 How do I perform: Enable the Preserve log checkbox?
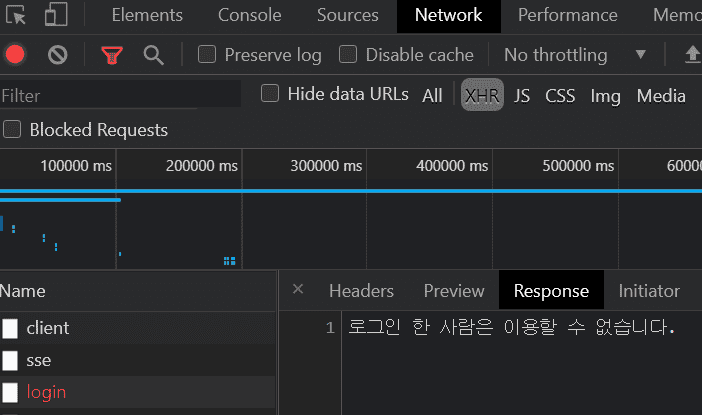click(208, 55)
